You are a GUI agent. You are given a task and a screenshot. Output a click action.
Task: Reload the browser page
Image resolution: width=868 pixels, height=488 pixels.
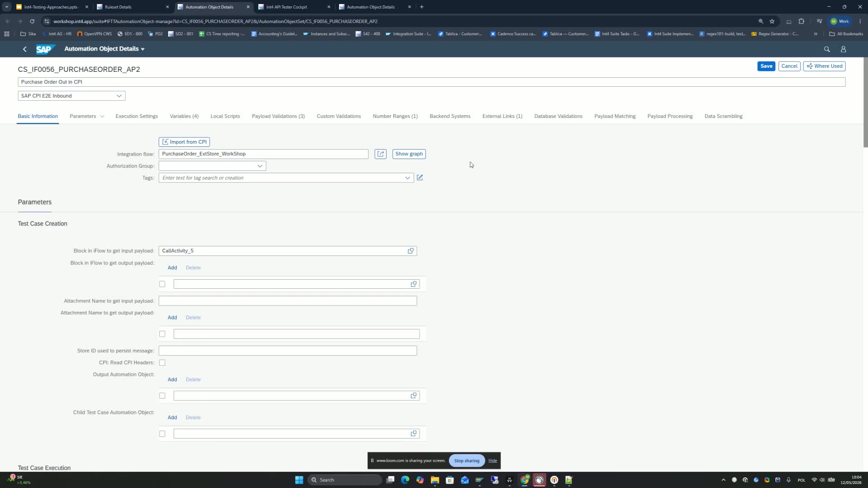tap(32, 21)
